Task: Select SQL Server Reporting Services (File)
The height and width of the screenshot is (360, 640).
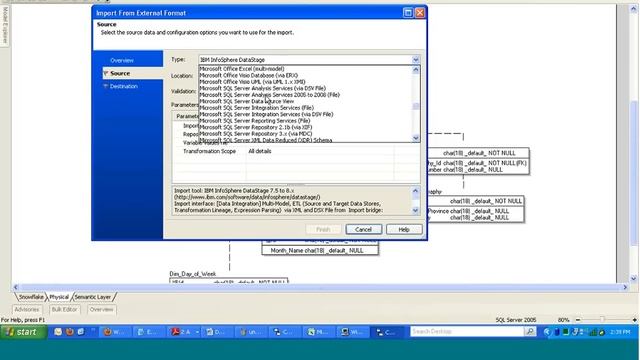Action: click(255, 121)
